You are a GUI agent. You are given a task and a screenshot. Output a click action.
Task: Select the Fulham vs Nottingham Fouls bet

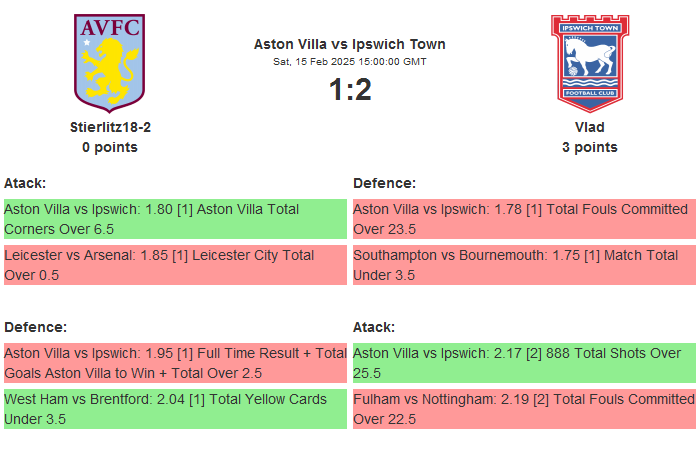click(x=524, y=408)
